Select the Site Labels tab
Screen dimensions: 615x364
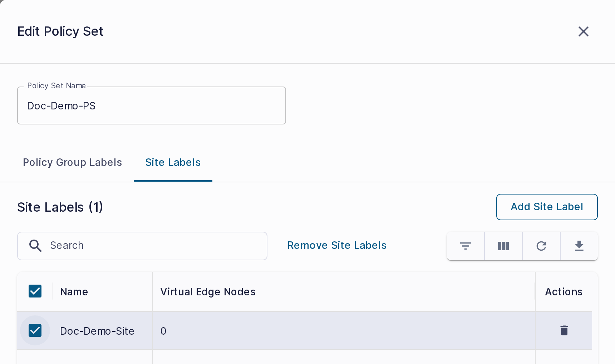pos(173,162)
